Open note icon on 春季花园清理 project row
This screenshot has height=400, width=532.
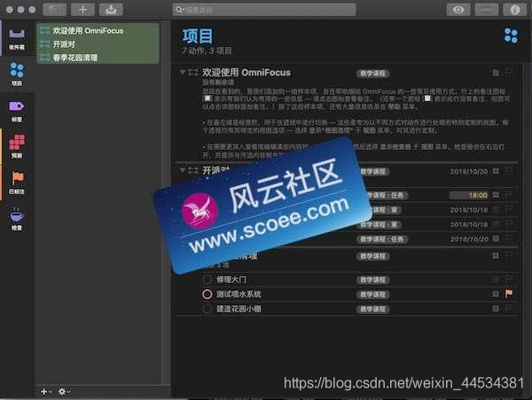click(496, 255)
